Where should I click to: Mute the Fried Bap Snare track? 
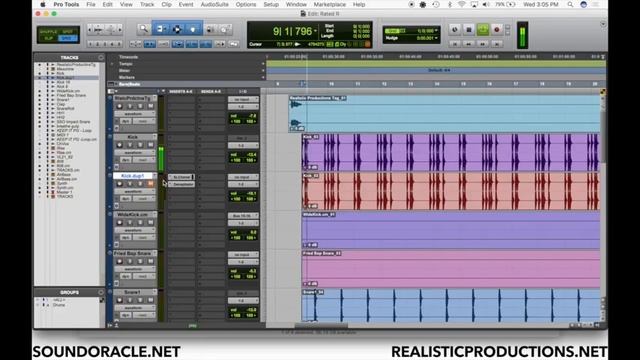pos(151,261)
